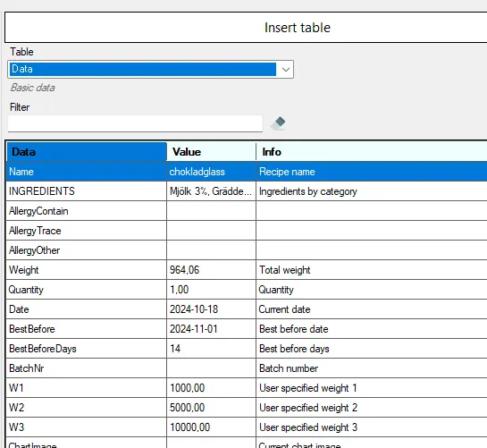Clear the filter with the eraser icon
Viewport: 487px width, 448px height.
[x=278, y=123]
